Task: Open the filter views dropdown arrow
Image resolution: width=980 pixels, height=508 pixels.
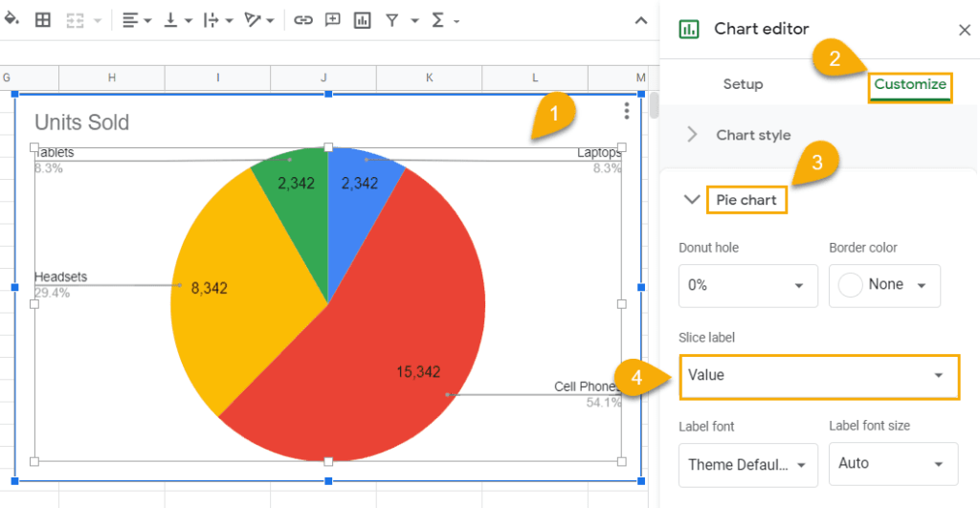Action: 414,21
